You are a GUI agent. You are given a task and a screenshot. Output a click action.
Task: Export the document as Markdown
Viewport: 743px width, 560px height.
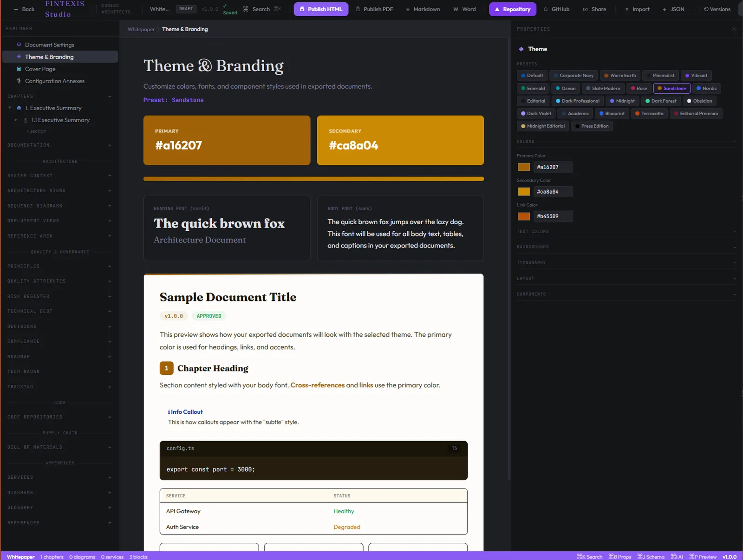click(x=423, y=9)
